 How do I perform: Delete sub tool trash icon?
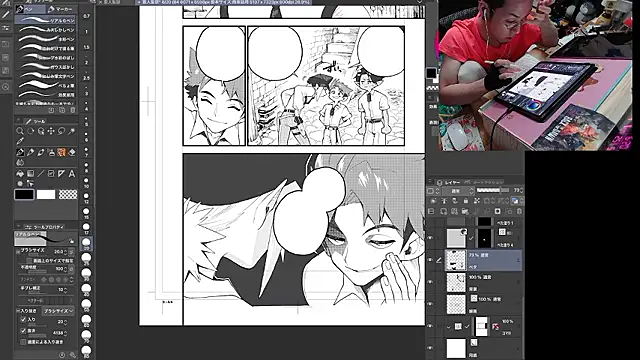pos(73,110)
